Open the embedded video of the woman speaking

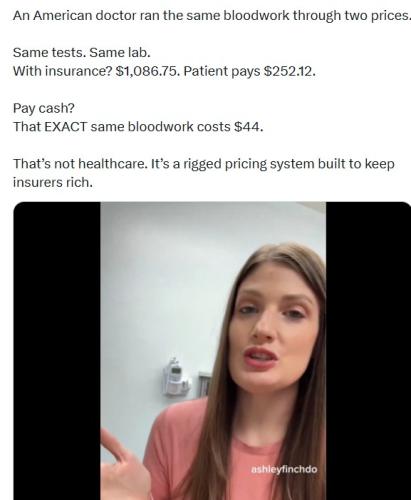point(212,351)
